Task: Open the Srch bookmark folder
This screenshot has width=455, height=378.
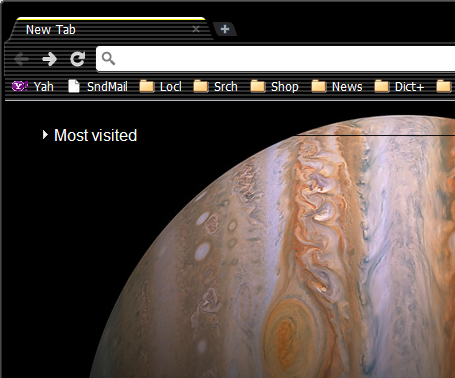Action: pyautogui.click(x=216, y=87)
